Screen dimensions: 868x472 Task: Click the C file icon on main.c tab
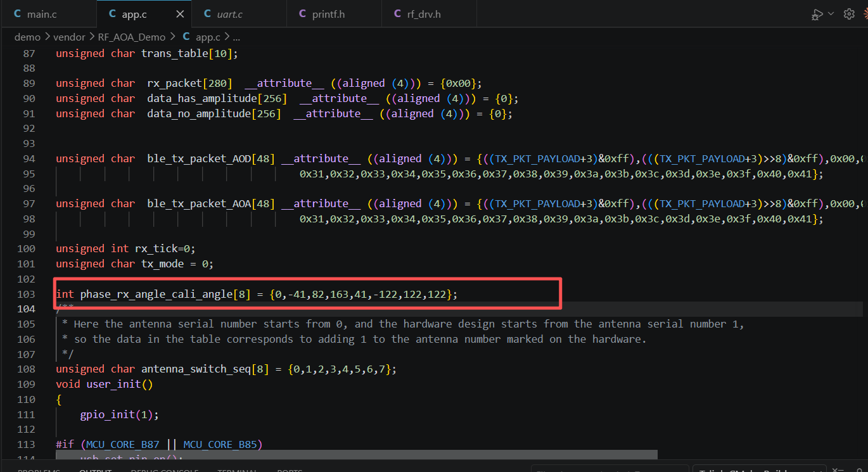17,14
